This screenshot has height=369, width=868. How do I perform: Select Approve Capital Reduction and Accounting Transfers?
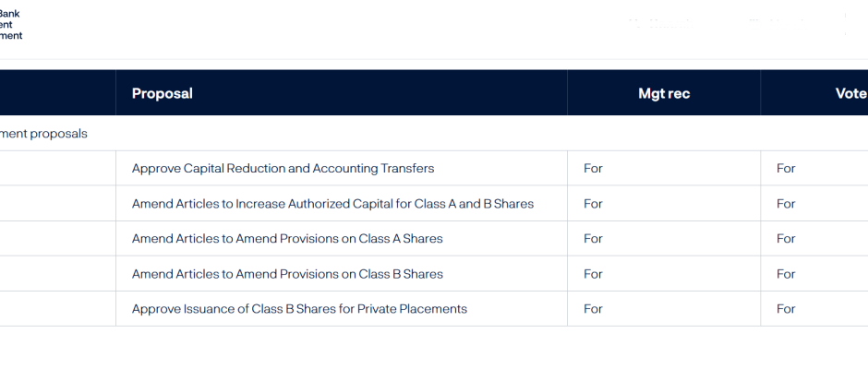pyautogui.click(x=283, y=169)
